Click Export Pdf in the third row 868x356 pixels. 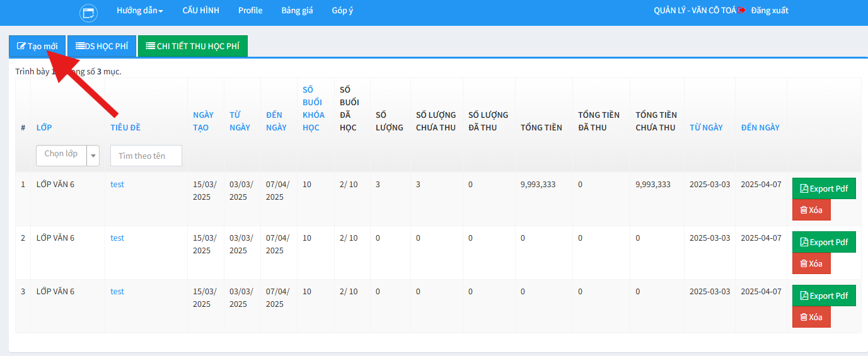tap(823, 296)
